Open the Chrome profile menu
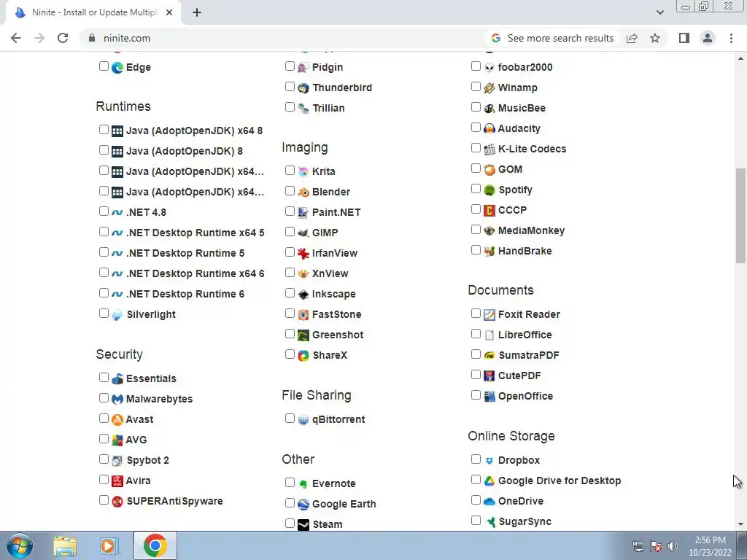Screen dimensions: 747x560 708,38
